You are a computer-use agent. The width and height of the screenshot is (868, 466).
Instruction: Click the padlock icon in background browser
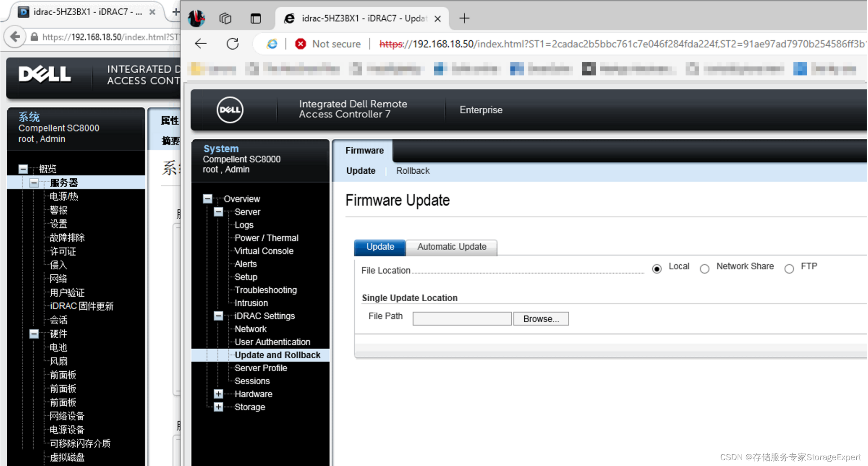pos(34,37)
